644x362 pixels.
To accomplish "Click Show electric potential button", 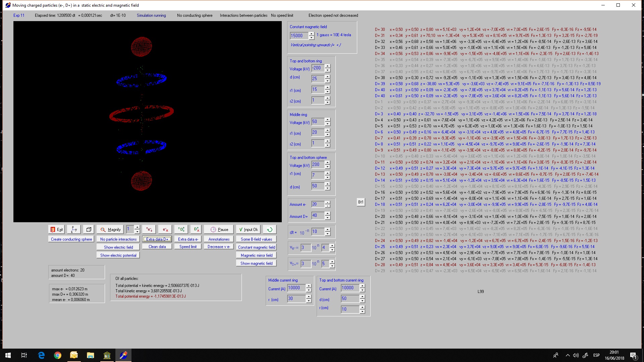I will pyautogui.click(x=118, y=255).
